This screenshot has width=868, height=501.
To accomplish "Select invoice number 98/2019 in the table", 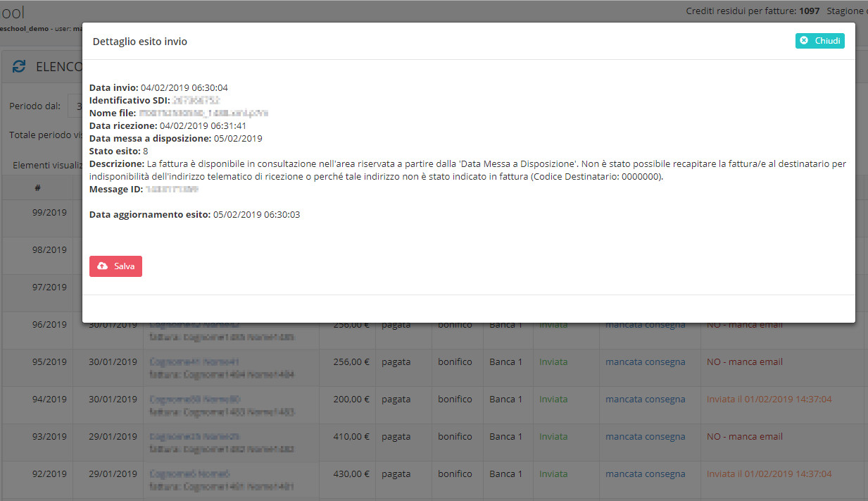I will [x=49, y=249].
